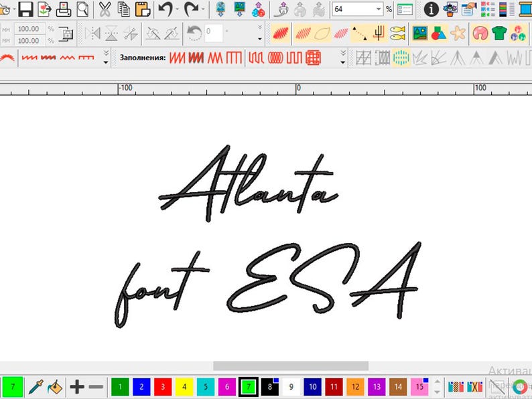Click the colored spheres import icon

point(258,9)
